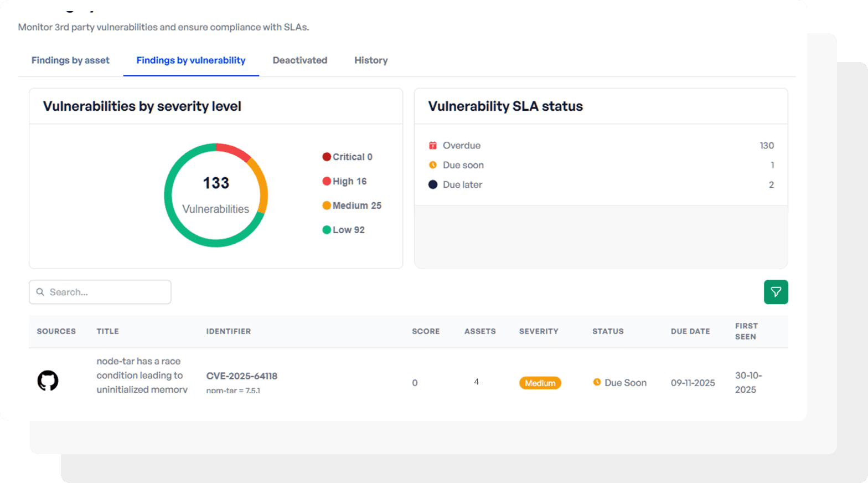The image size is (868, 483).
Task: Click the Medium orange legend dot
Action: [327, 205]
